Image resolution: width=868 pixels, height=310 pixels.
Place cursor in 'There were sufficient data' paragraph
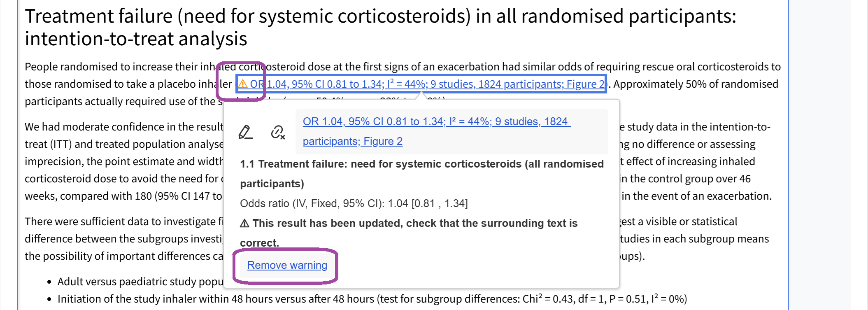123,221
